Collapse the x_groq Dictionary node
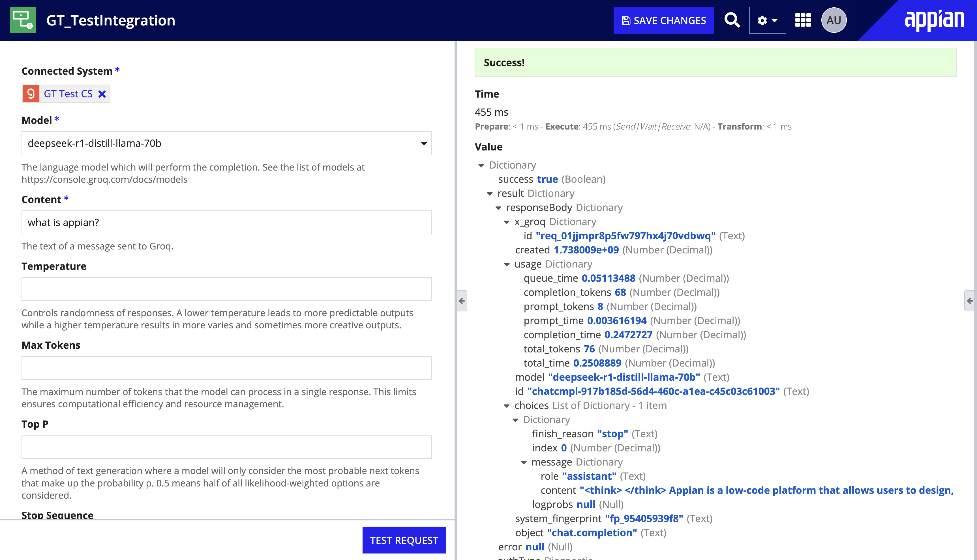This screenshot has height=560, width=977. coord(506,222)
